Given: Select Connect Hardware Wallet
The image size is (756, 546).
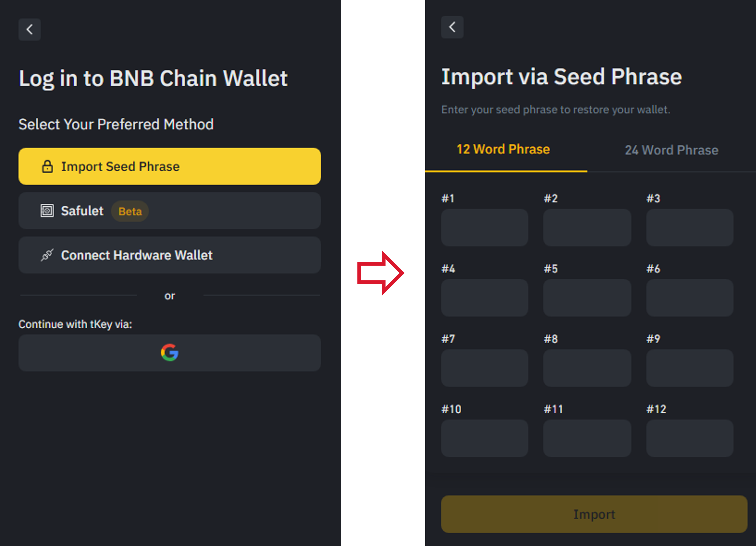Looking at the screenshot, I should [170, 255].
